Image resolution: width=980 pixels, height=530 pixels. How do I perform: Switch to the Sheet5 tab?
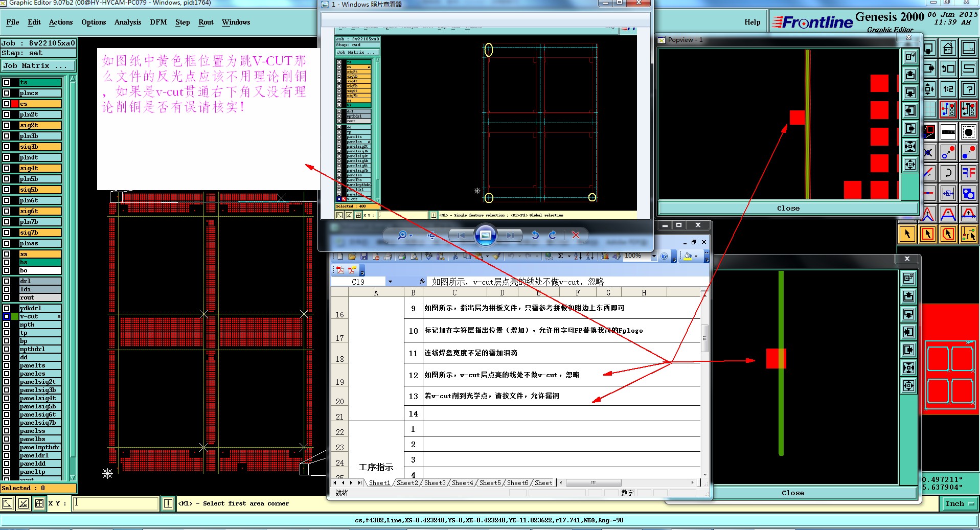pyautogui.click(x=490, y=482)
